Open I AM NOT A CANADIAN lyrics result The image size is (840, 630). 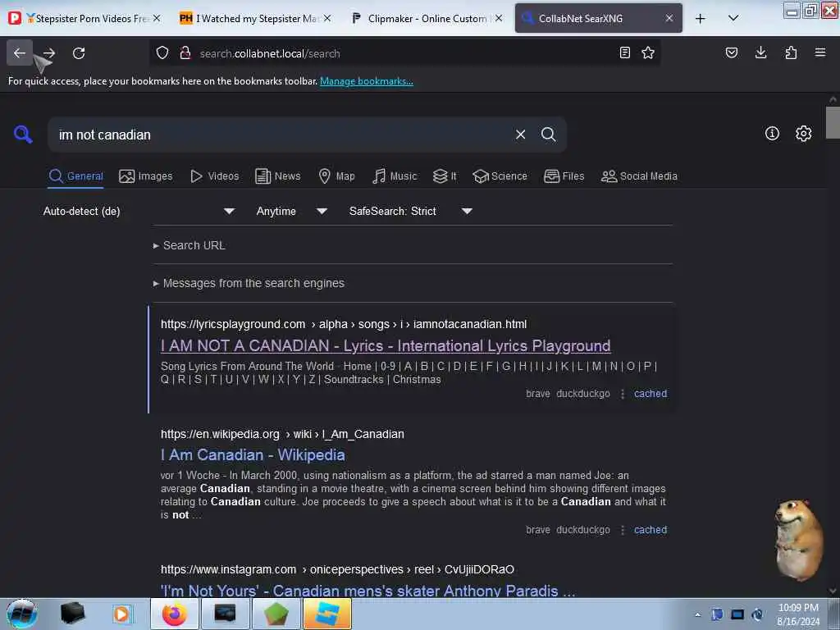pos(386,346)
